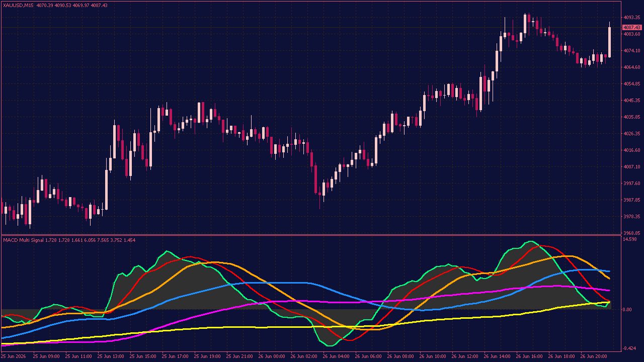The height and width of the screenshot is (362, 644).
Task: Click the 26 Jun 16:00 time label
Action: [x=529, y=356]
